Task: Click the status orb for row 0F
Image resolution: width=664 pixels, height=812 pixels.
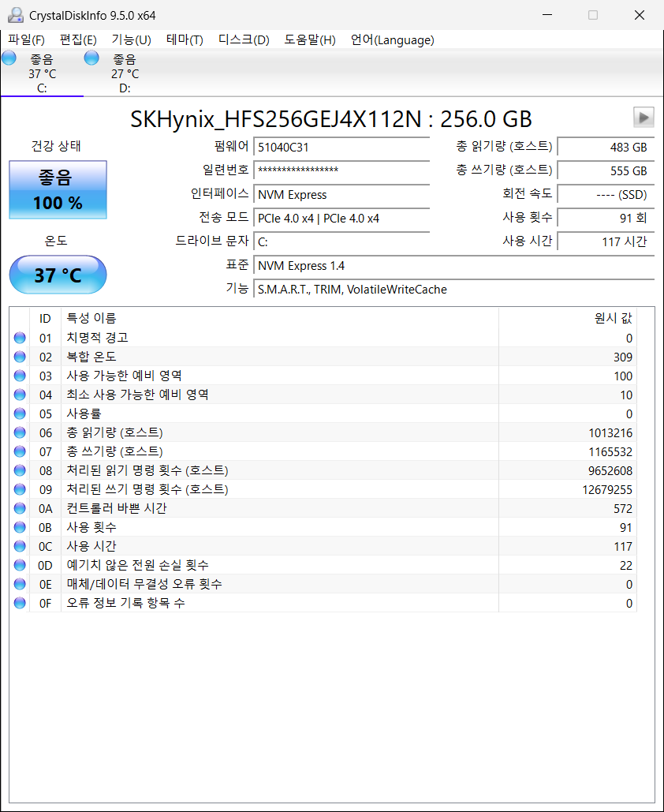Action: (x=20, y=603)
